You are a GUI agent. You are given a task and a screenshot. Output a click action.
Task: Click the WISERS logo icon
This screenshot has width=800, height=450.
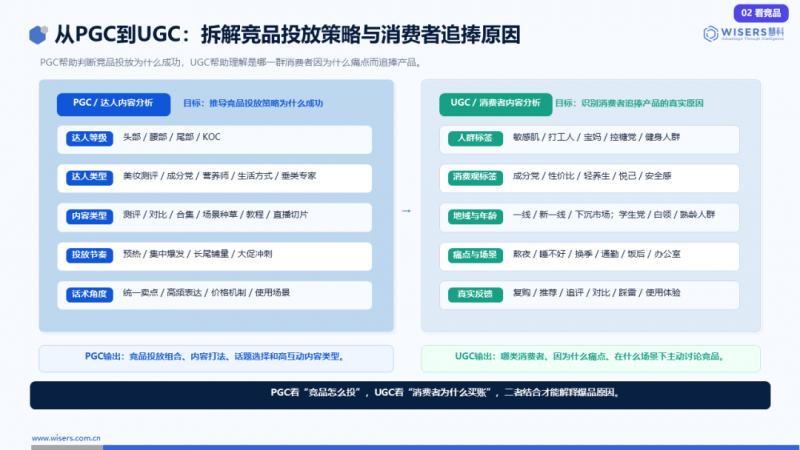tap(710, 34)
